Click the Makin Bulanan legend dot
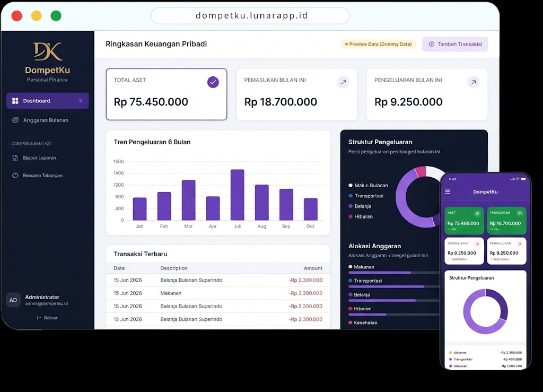Image resolution: width=543 pixels, height=392 pixels. click(x=351, y=185)
